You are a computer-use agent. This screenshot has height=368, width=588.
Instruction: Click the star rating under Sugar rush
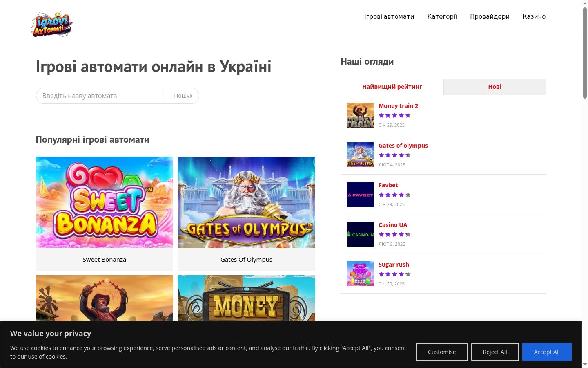tap(394, 274)
